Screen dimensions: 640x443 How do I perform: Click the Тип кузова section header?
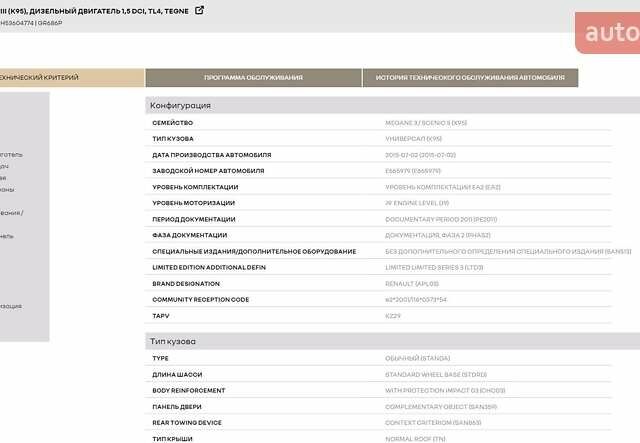point(392,341)
